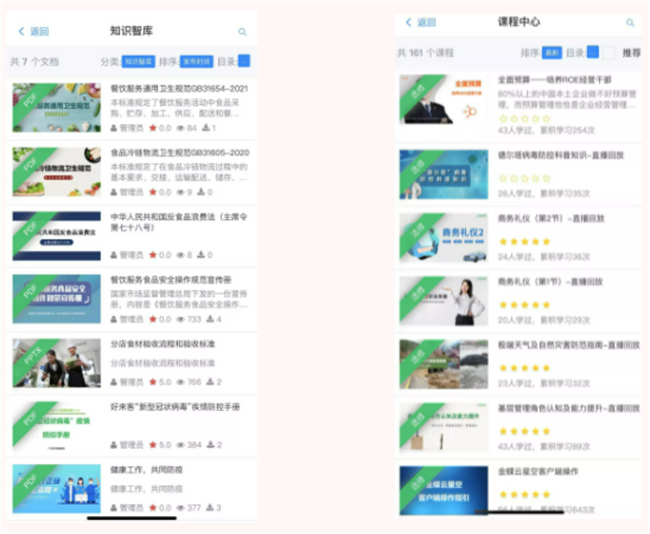The height and width of the screenshot is (534, 650).
Task: Click the search icon in 课程中心 header
Action: 630,22
